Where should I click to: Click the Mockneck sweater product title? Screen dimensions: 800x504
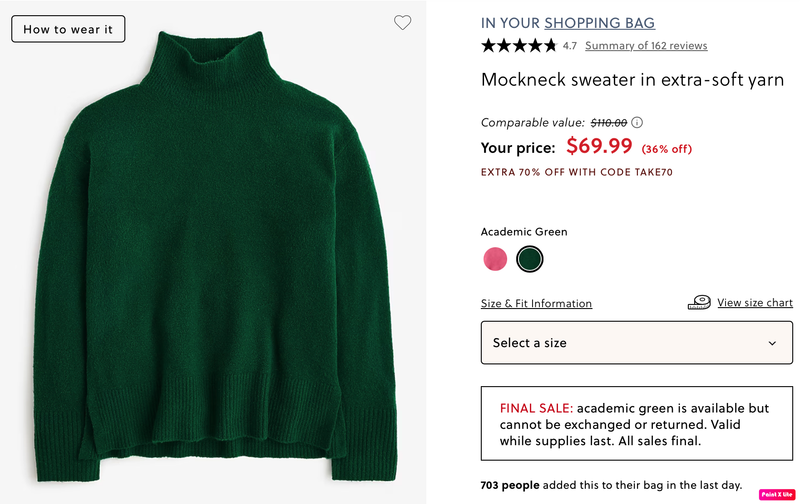click(x=632, y=80)
